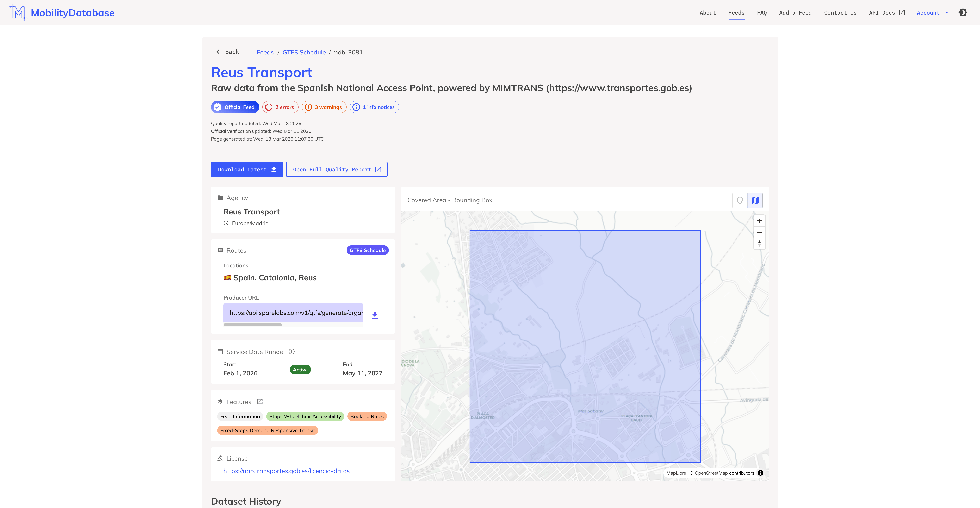This screenshot has height=508, width=980.
Task: Toggle dark mode with the theme icon
Action: [x=963, y=12]
